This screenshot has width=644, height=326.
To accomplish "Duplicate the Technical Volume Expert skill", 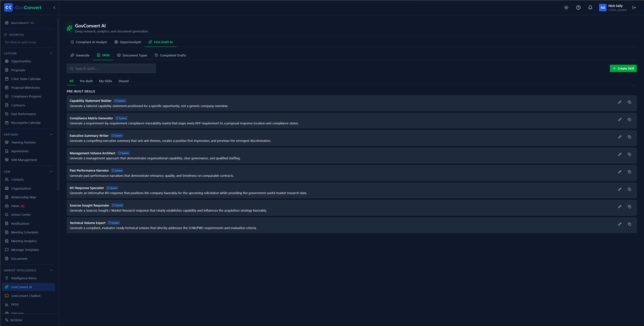I will [x=630, y=224].
